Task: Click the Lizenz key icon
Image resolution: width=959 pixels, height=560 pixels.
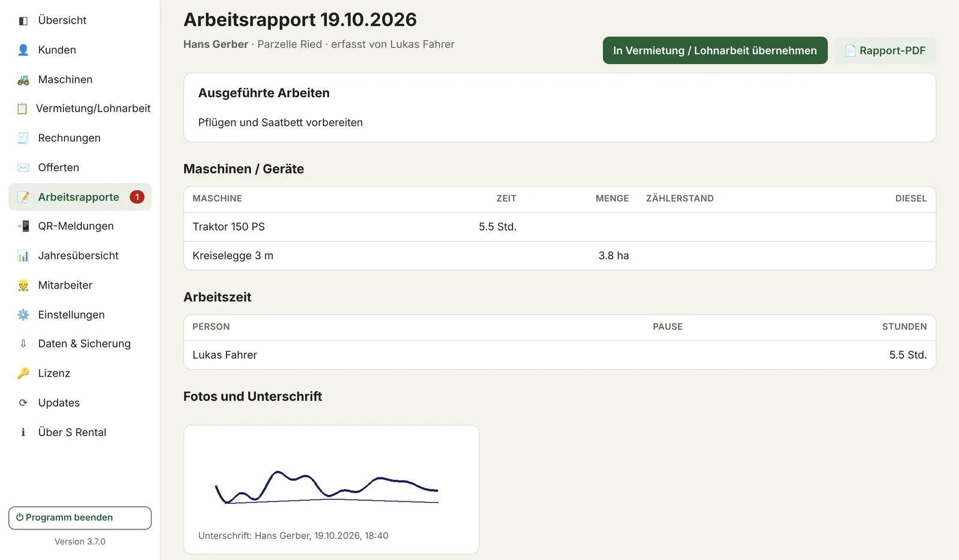Action: coord(23,374)
